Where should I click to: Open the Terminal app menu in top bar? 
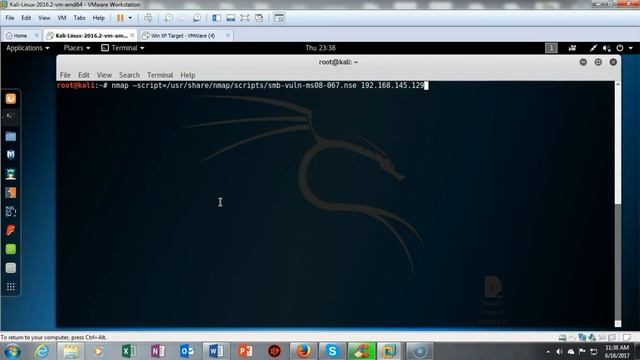pos(123,48)
